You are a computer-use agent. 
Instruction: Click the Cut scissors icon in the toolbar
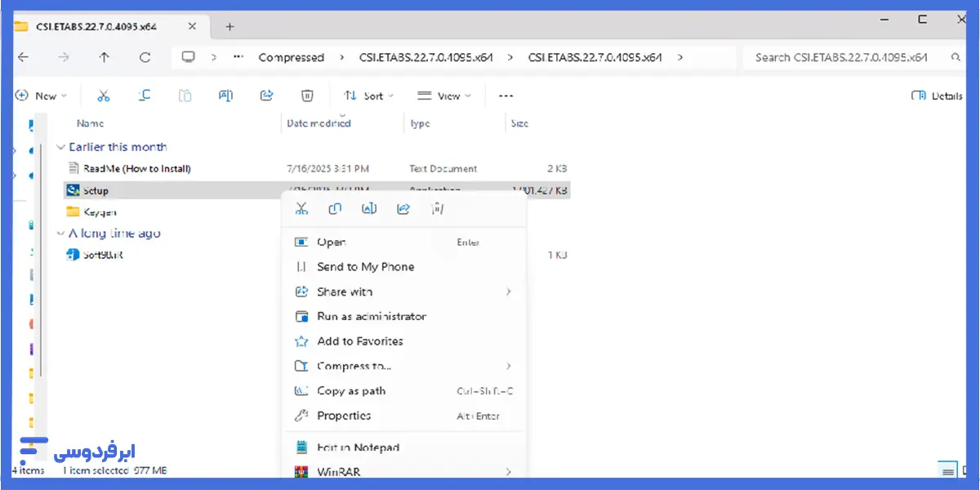103,96
